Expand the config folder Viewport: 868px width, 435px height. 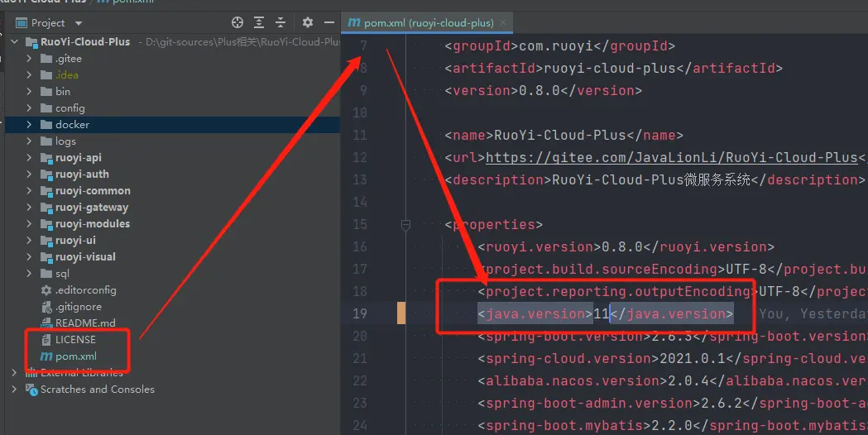pyautogui.click(x=29, y=108)
